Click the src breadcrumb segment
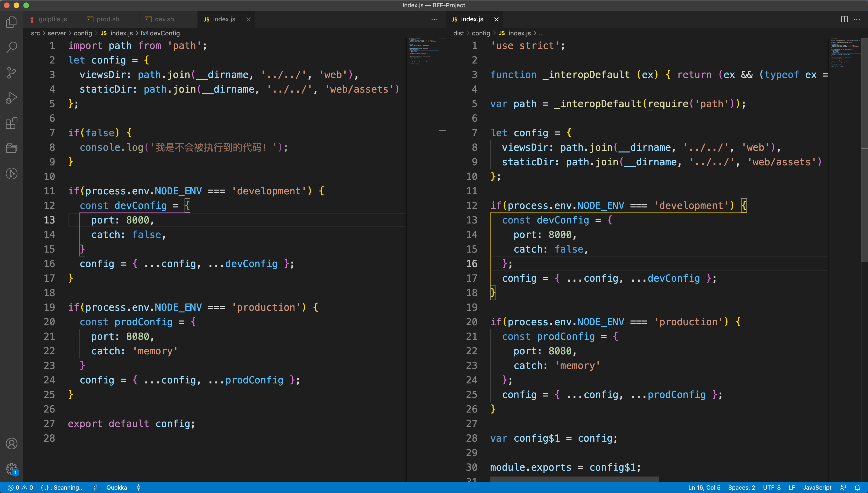 click(x=36, y=33)
